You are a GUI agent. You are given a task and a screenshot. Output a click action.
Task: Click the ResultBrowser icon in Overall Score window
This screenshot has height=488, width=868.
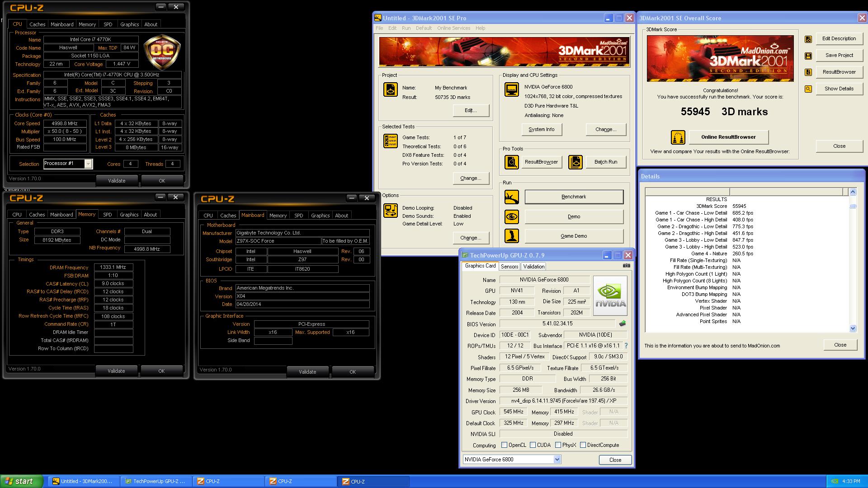pyautogui.click(x=808, y=72)
